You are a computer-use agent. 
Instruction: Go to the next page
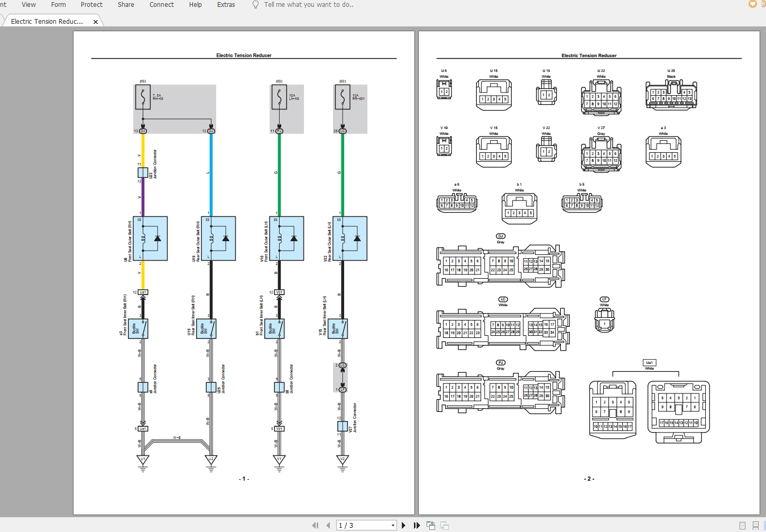404,525
